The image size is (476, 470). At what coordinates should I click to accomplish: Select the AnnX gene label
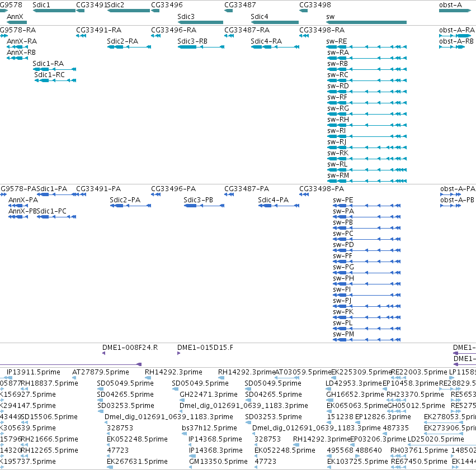click(x=15, y=16)
